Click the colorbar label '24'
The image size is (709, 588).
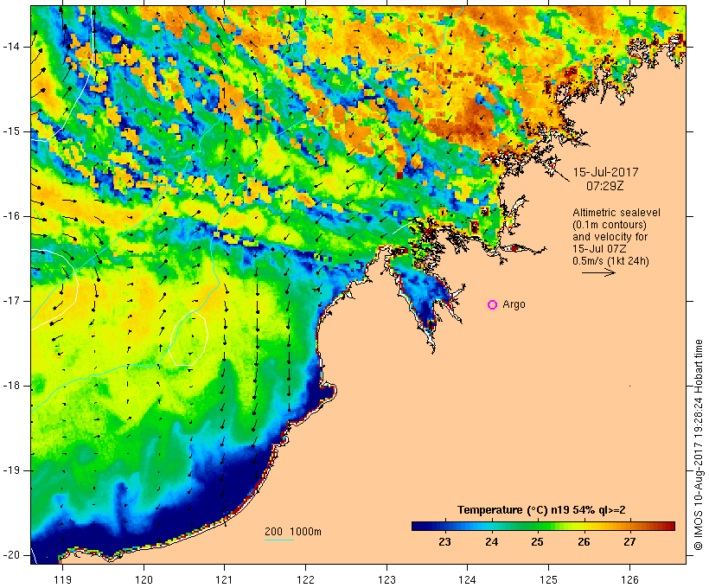point(491,542)
